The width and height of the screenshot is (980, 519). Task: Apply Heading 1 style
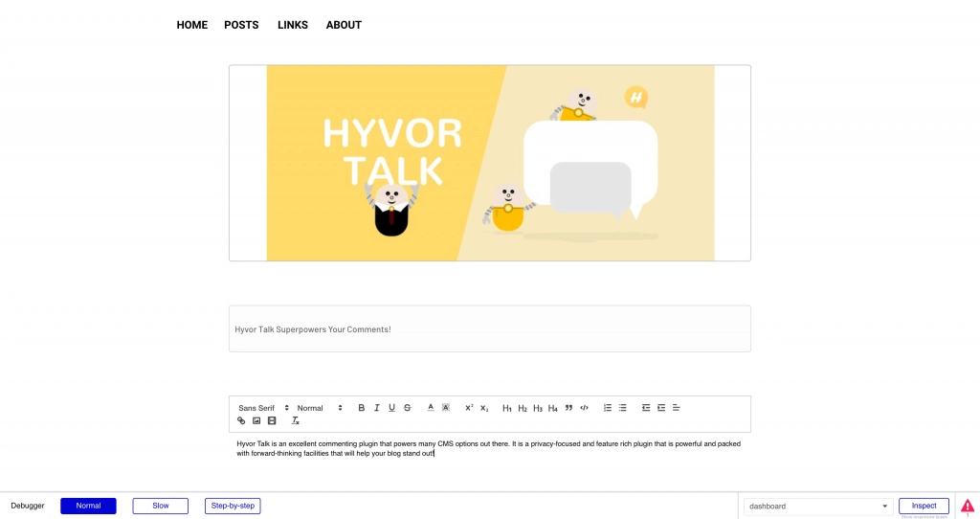(x=507, y=408)
